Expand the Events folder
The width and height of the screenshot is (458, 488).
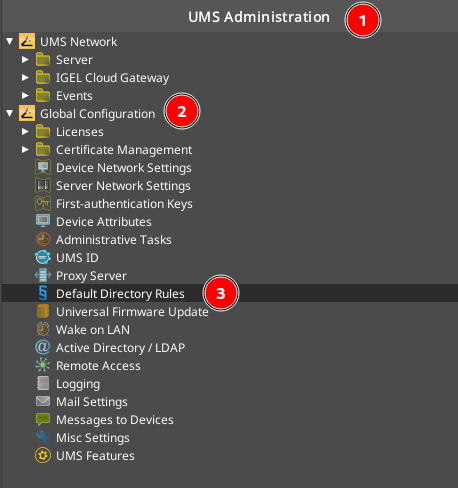pyautogui.click(x=25, y=95)
